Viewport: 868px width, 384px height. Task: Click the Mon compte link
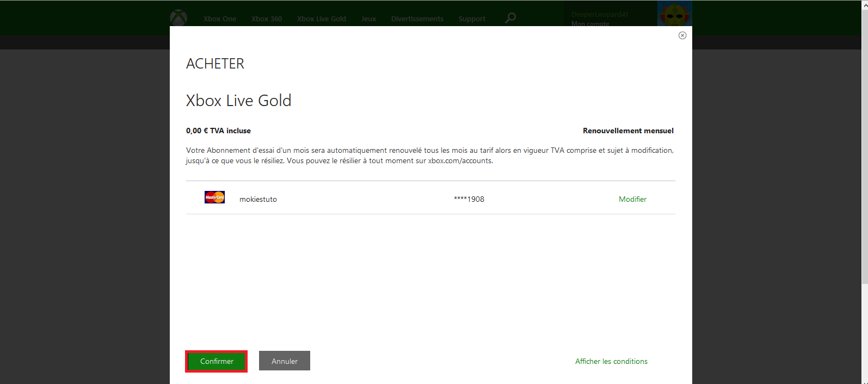590,23
